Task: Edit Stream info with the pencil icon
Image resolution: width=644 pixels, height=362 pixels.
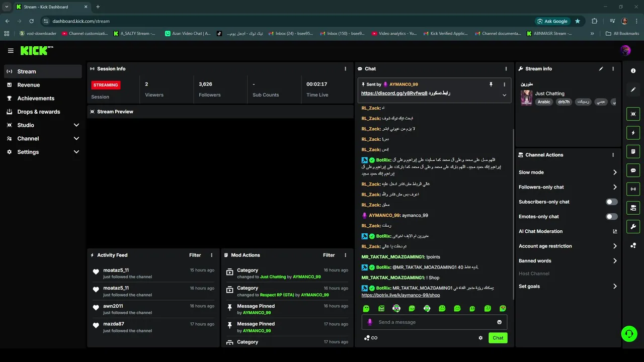Action: pyautogui.click(x=601, y=69)
